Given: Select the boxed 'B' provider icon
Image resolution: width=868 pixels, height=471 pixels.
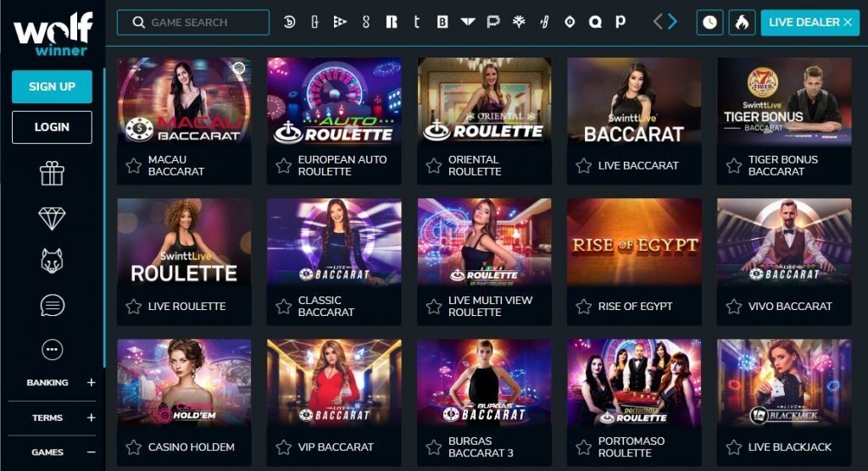Looking at the screenshot, I should click(x=442, y=22).
